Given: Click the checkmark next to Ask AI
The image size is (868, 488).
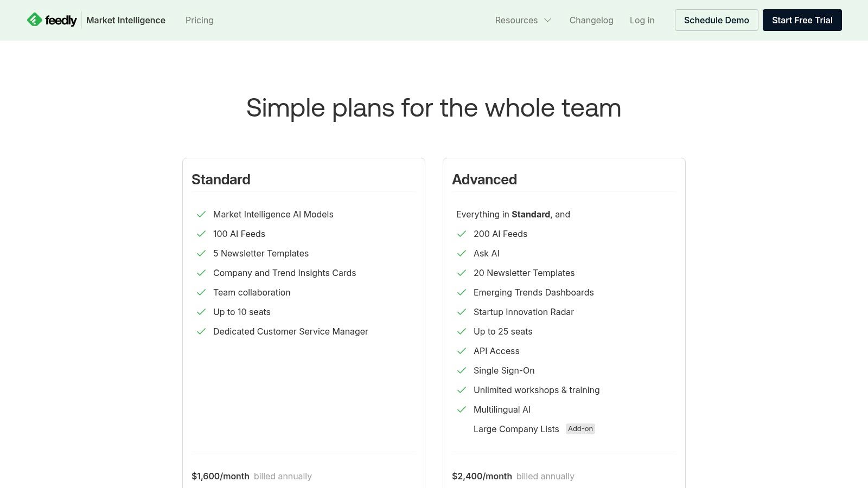Looking at the screenshot, I should (462, 253).
